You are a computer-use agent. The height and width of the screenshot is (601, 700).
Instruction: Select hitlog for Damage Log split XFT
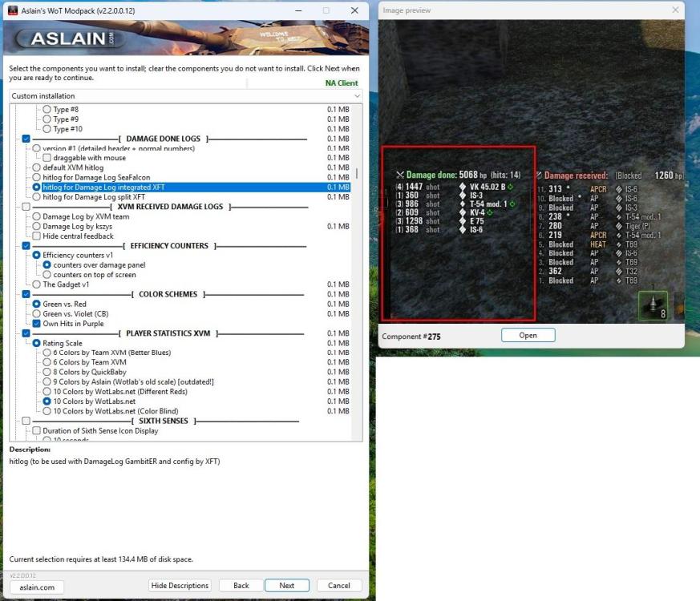point(37,197)
